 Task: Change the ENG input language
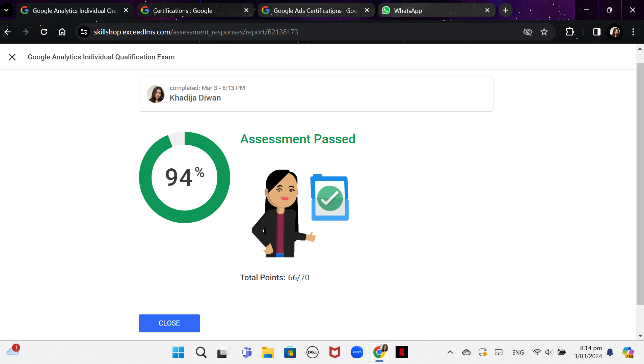point(518,353)
